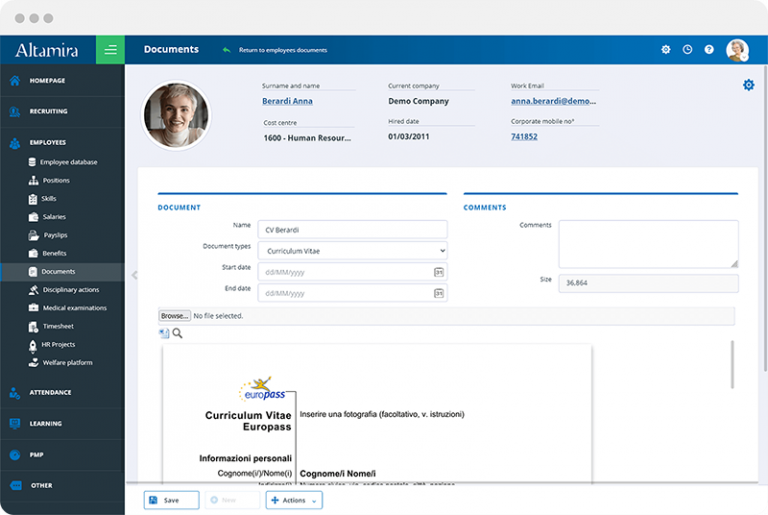Screen dimensions: 768x515
Task: Open the Recruiting section
Action: click(48, 111)
